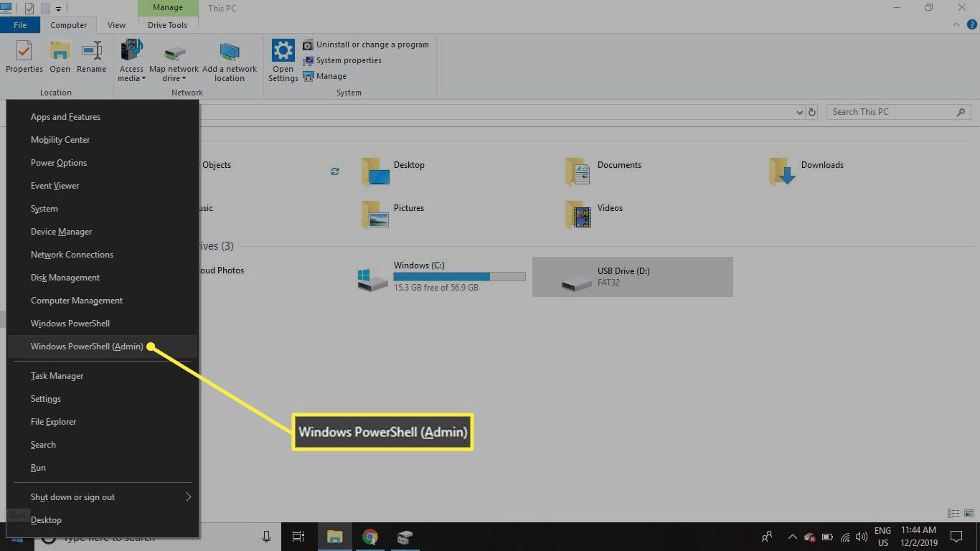Open Google Chrome from the taskbar
Image resolution: width=980 pixels, height=551 pixels.
pyautogui.click(x=370, y=537)
